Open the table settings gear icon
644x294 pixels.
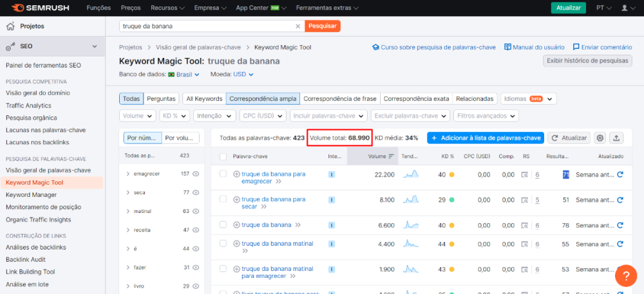coord(600,138)
